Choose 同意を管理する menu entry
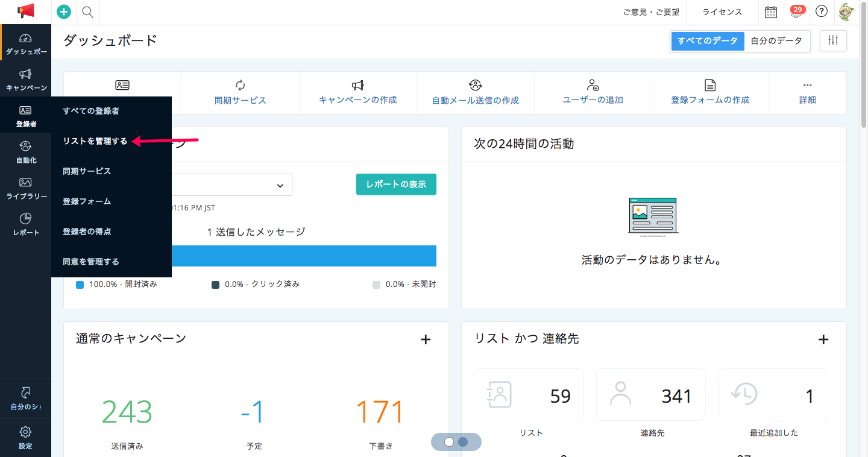This screenshot has width=868, height=457. coord(90,261)
